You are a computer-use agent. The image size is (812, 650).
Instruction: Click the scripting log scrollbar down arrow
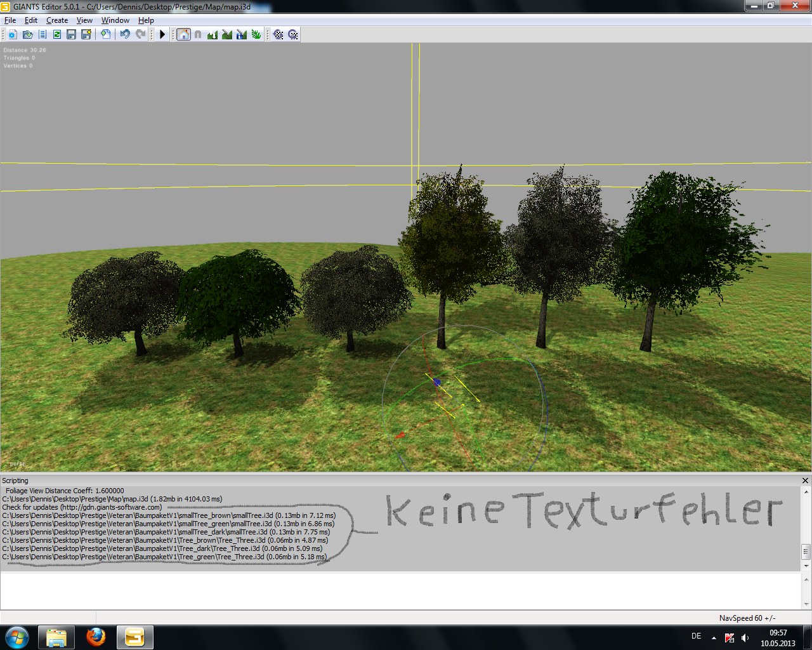click(x=806, y=566)
